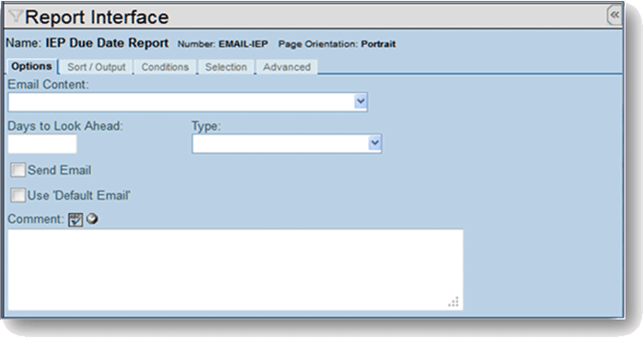Viewport: 644px width, 339px height.
Task: Enable the Send Email checkbox
Action: click(18, 169)
